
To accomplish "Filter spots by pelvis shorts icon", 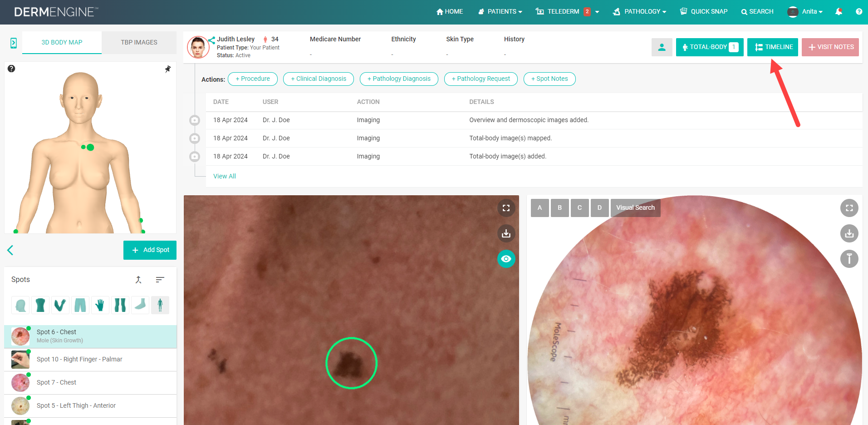I will pyautogui.click(x=80, y=305).
